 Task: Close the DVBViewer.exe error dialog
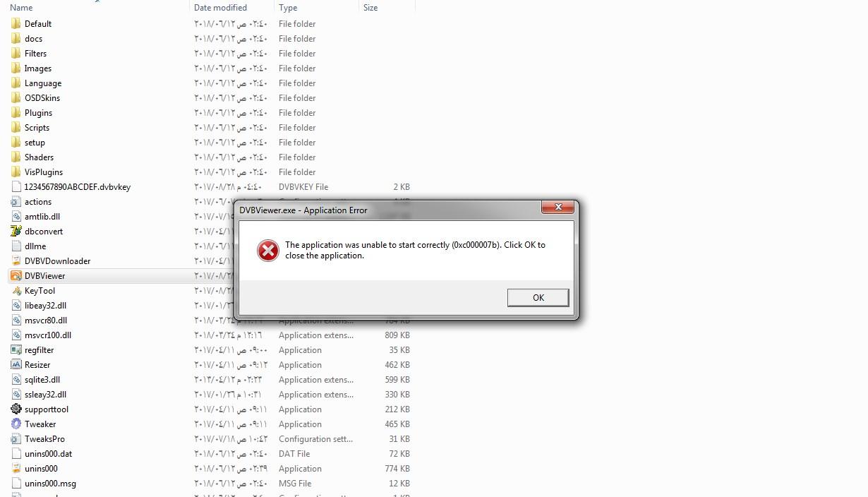pos(557,207)
